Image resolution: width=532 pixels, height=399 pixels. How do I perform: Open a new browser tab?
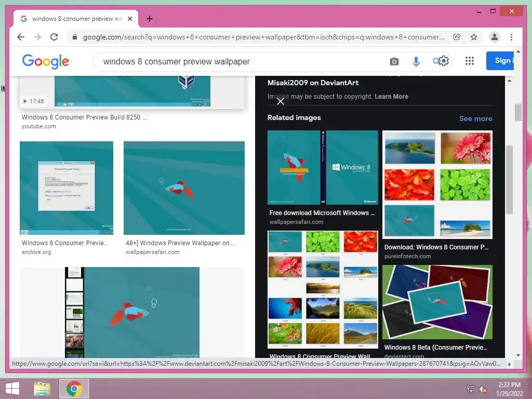pos(150,19)
